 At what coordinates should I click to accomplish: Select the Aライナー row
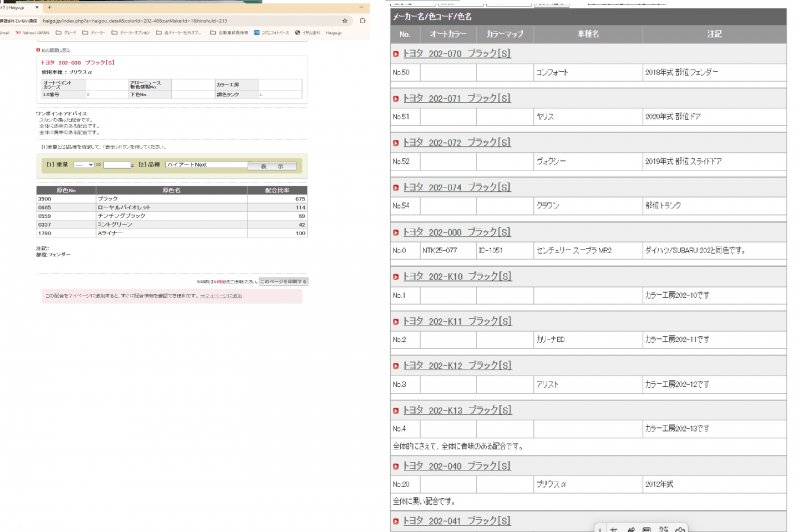point(171,234)
